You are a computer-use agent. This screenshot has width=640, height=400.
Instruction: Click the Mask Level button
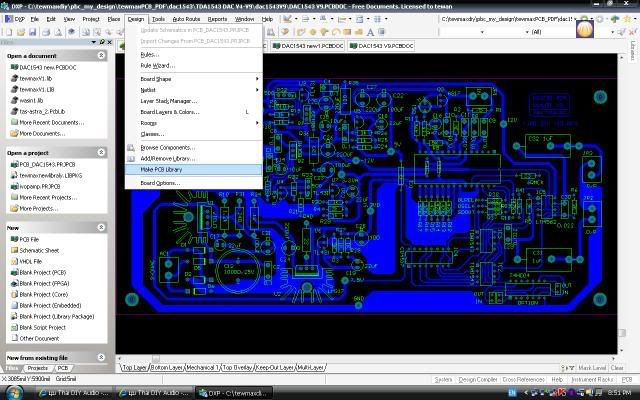(590, 368)
